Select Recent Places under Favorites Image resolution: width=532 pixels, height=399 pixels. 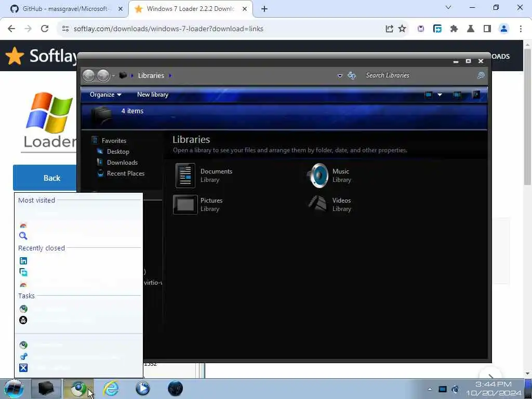[x=126, y=173]
